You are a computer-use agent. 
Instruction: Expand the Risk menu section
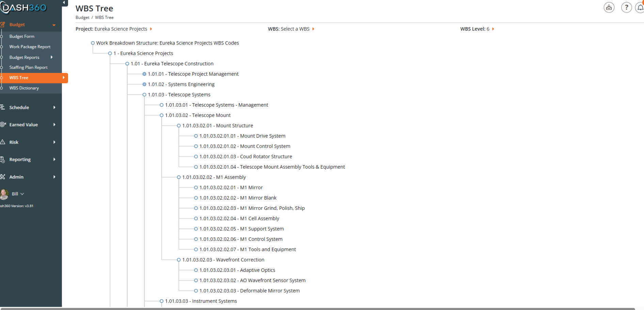pos(54,142)
